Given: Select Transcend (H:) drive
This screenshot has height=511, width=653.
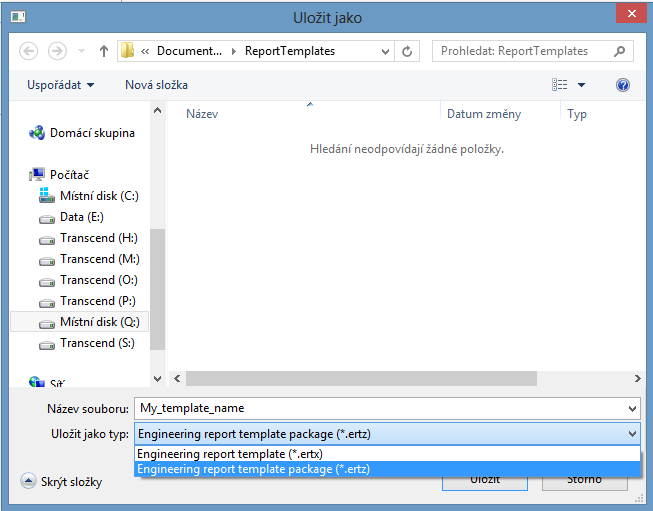Looking at the screenshot, I should [98, 238].
